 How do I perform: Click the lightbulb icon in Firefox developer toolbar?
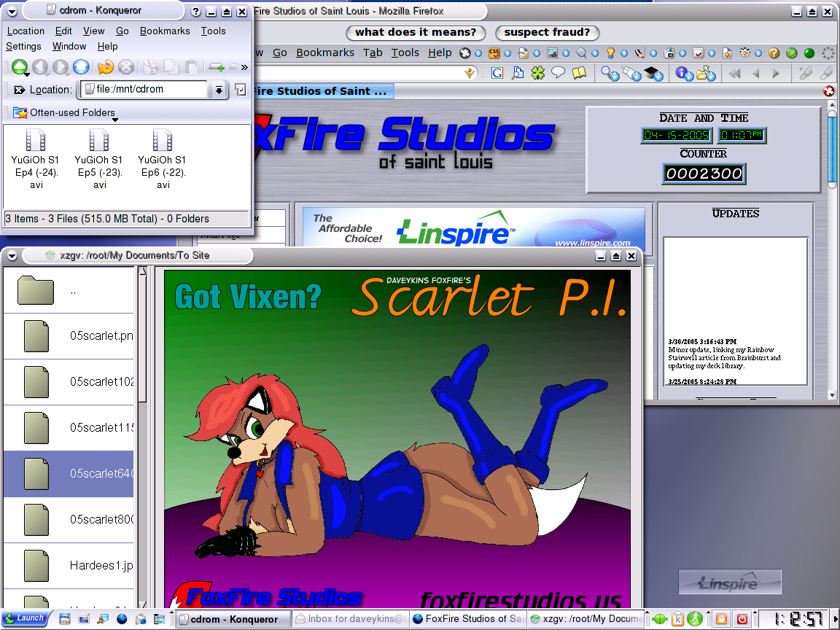point(610,52)
